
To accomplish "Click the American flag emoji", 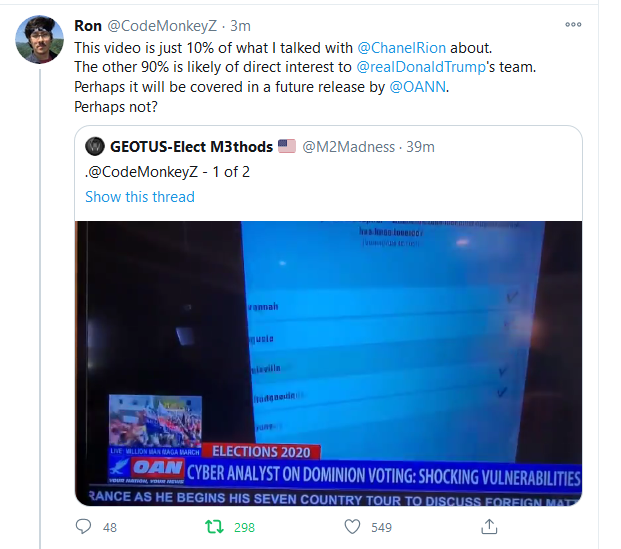I will click(x=287, y=146).
